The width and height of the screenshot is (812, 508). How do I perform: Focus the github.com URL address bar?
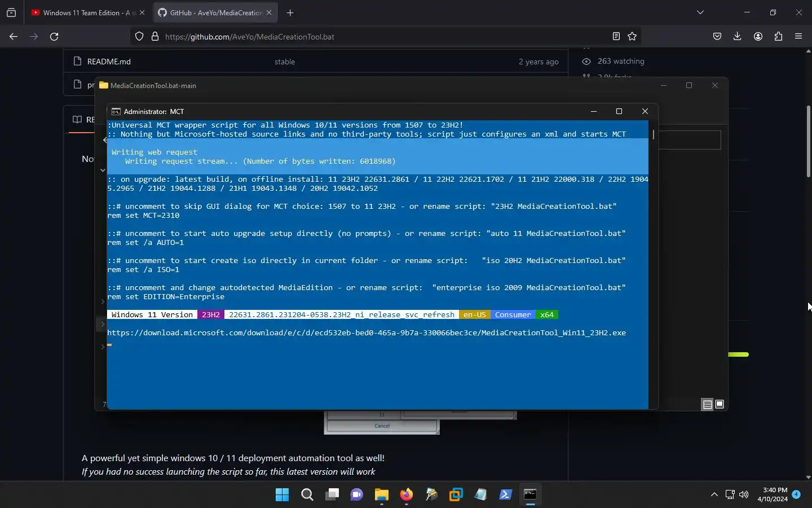coord(386,37)
